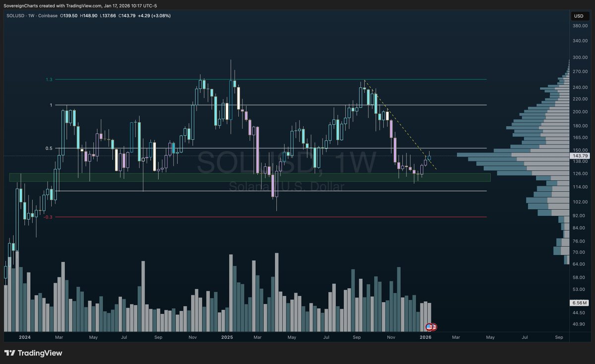Click the 220.00 price axis label

tap(580, 99)
